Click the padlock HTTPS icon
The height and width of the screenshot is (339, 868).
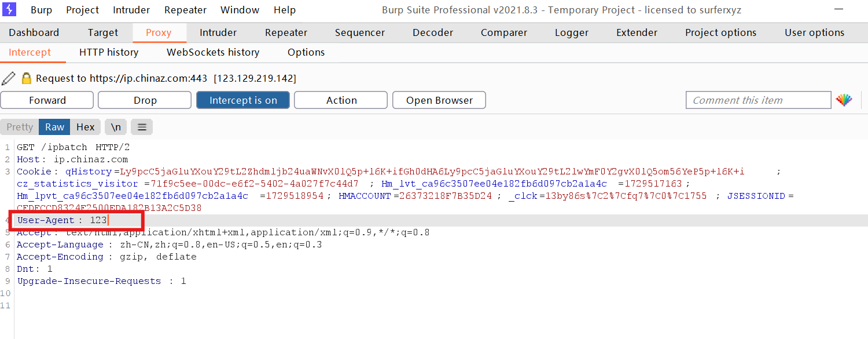[x=26, y=78]
